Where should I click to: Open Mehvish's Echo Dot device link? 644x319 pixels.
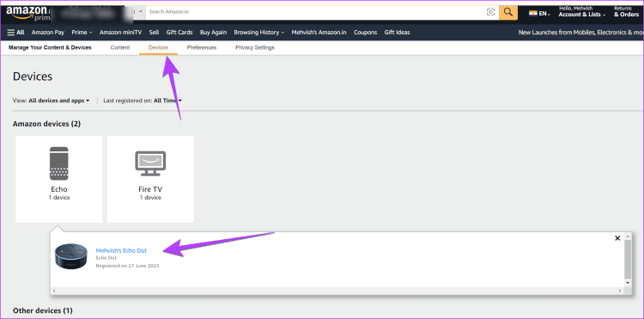[x=121, y=250]
